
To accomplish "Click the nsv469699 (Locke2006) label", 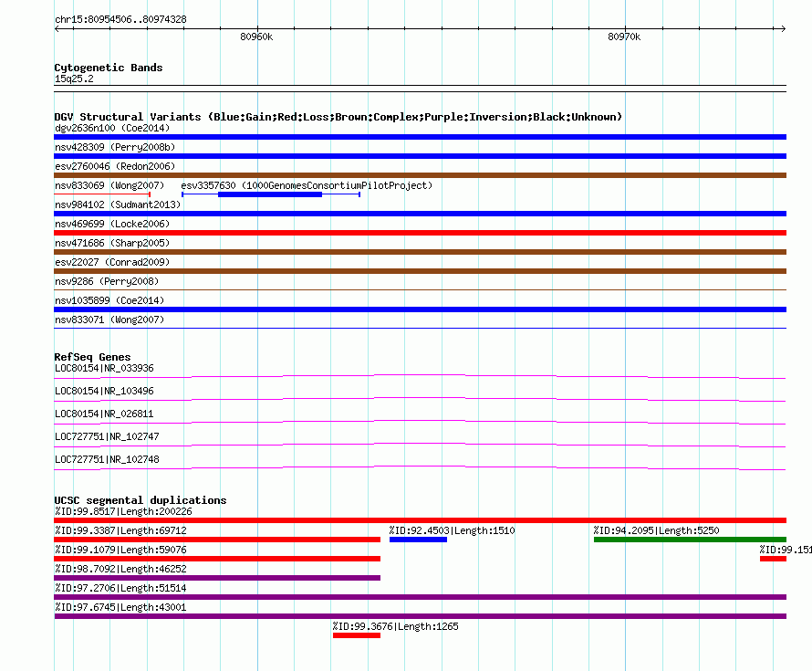I will pyautogui.click(x=112, y=224).
